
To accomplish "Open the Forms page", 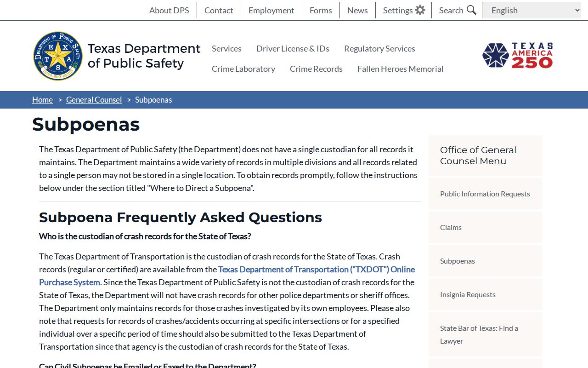I will [321, 10].
